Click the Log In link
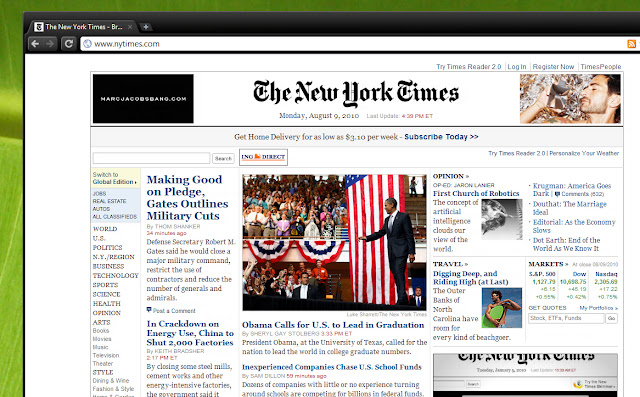 tap(517, 67)
